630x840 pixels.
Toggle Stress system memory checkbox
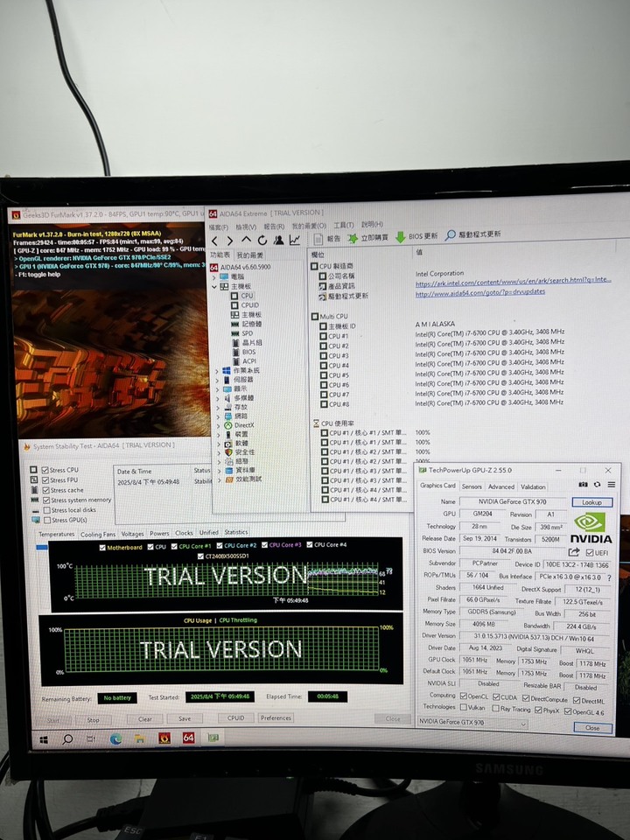pyautogui.click(x=46, y=500)
